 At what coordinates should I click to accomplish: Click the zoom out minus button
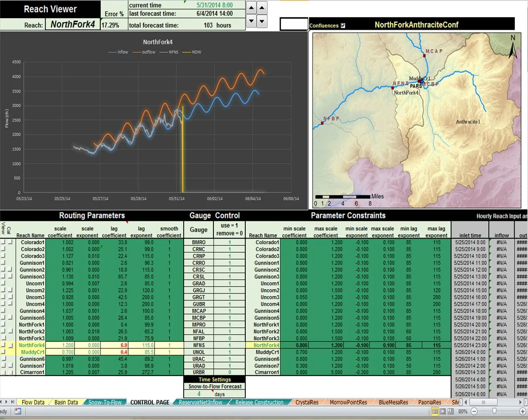474,411
